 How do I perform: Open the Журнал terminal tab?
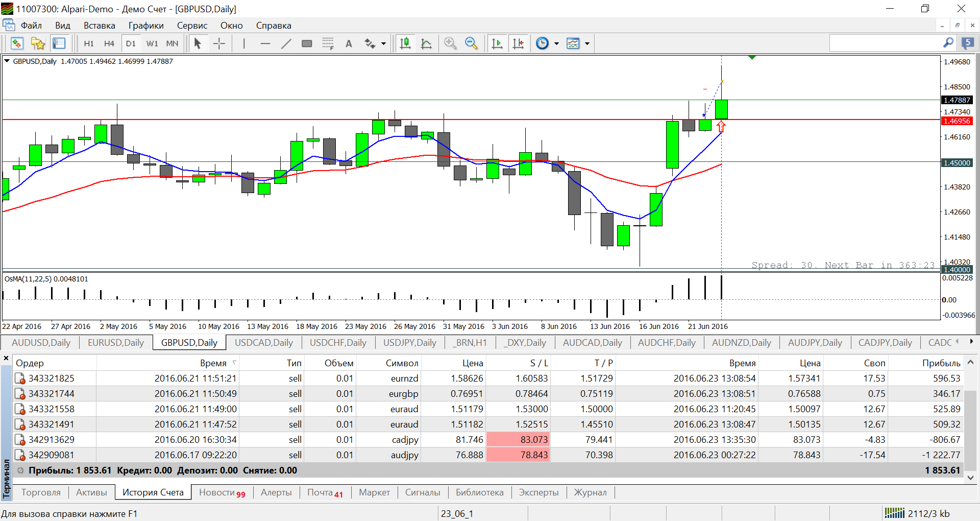(590, 492)
